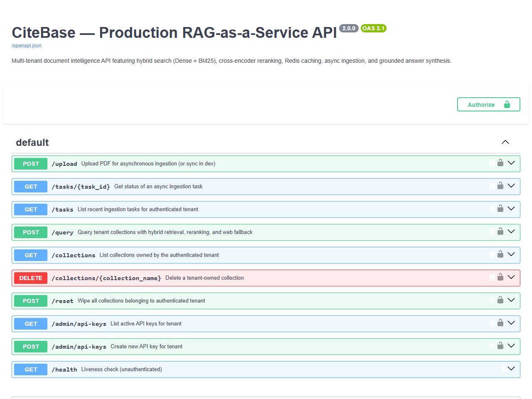Collapse the default section with its chevron
This screenshot has height=399, width=532.
pyautogui.click(x=505, y=142)
